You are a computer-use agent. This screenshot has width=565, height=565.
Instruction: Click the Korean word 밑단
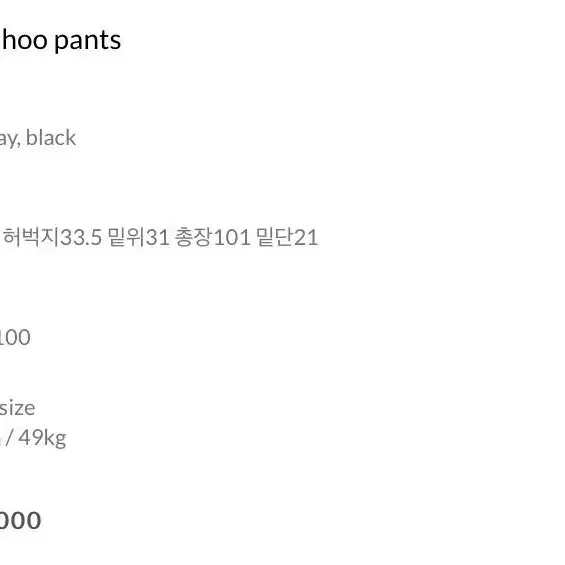click(275, 237)
